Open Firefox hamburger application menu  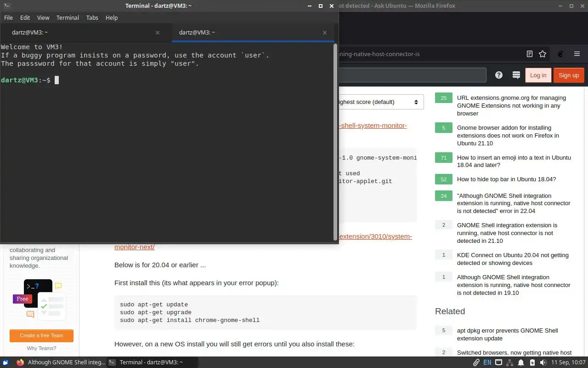tap(577, 54)
